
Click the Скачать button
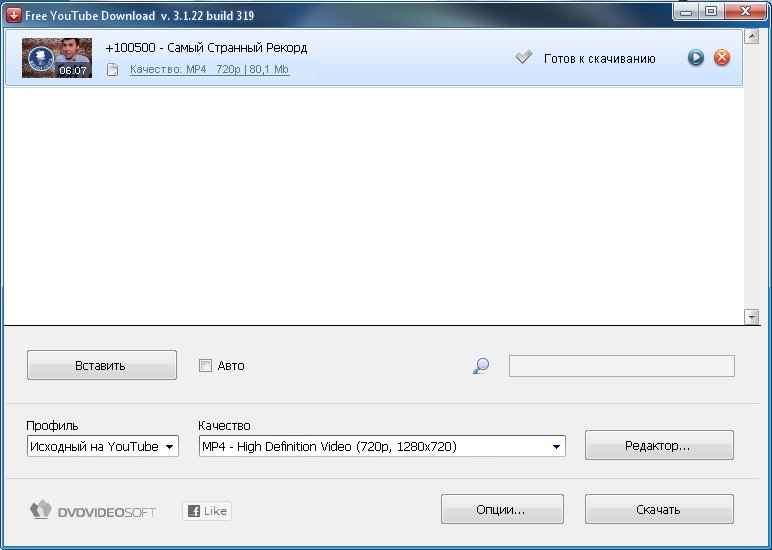pyautogui.click(x=658, y=509)
